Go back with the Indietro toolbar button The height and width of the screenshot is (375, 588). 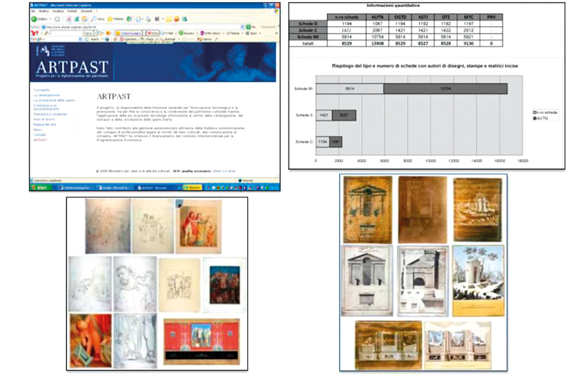click(x=39, y=19)
